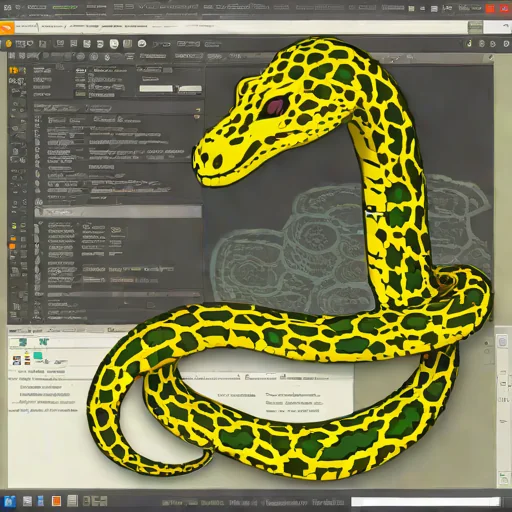Click the bright white rounded-square toolbar icon
The width and height of the screenshot is (512, 512).
coord(114,44)
